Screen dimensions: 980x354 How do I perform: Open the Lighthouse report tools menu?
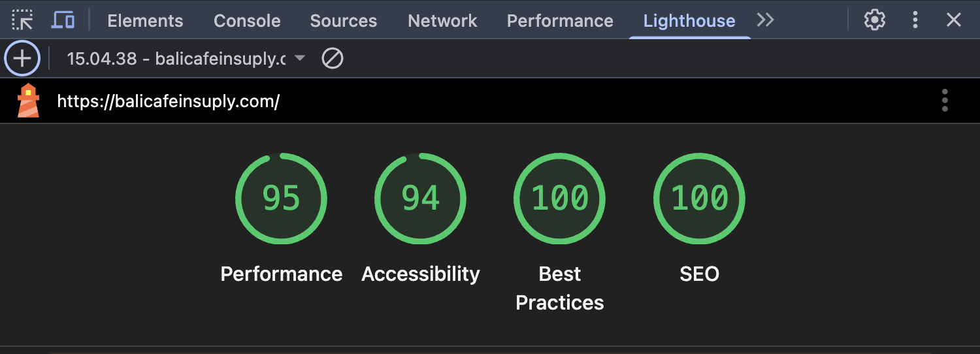pos(945,101)
